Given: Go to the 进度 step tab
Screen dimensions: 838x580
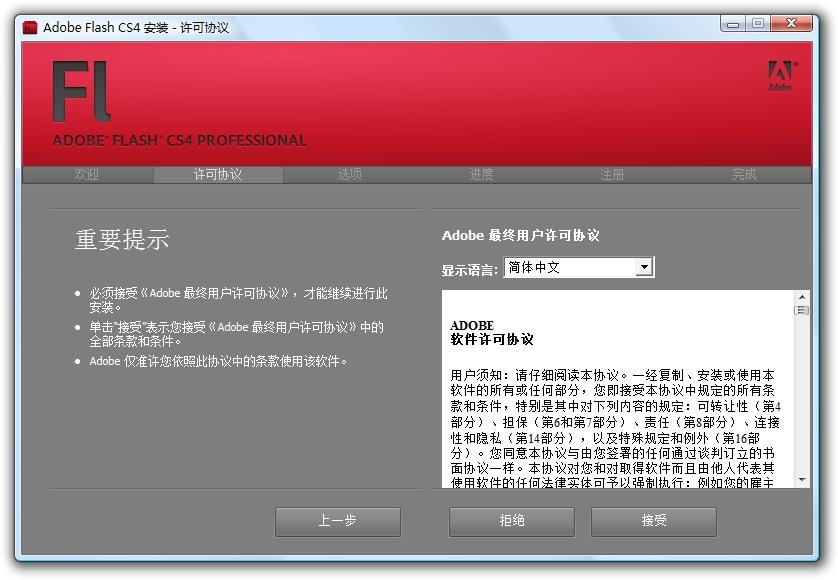Looking at the screenshot, I should [x=481, y=175].
